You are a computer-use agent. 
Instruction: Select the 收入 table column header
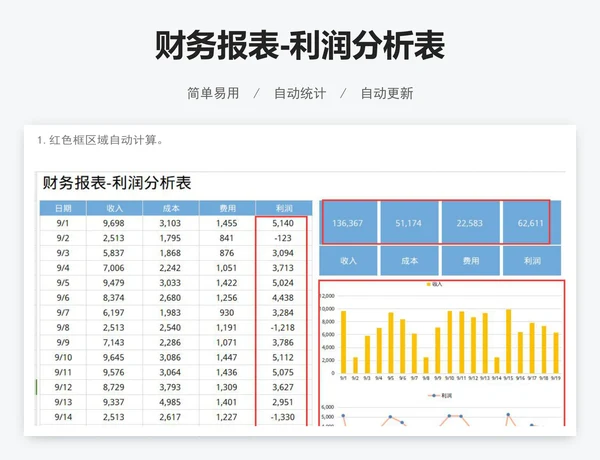pyautogui.click(x=114, y=208)
